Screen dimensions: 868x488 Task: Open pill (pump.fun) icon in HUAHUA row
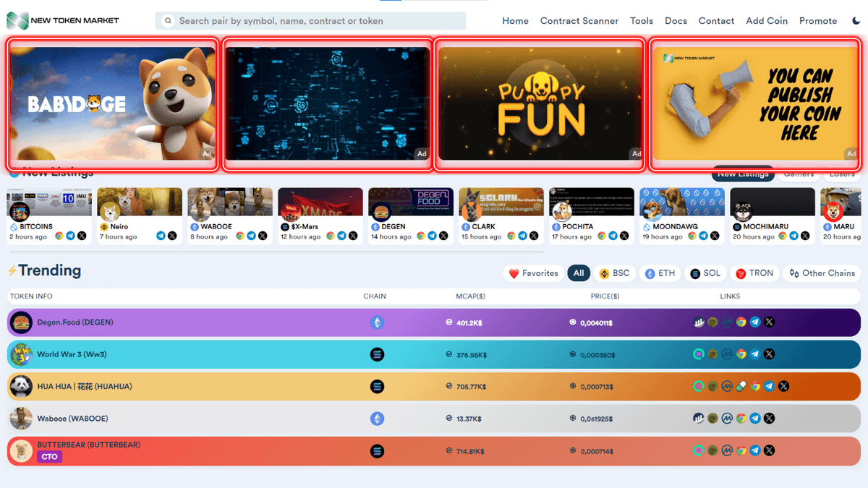[741, 386]
